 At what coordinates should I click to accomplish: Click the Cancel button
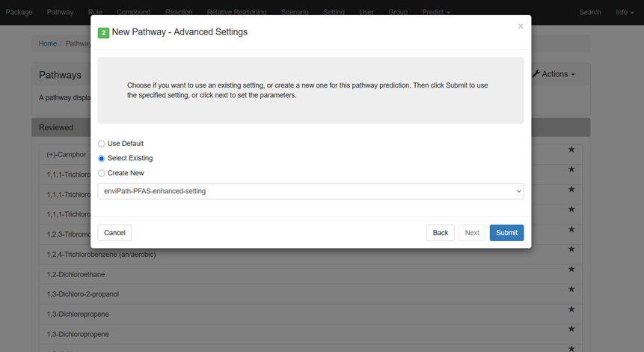click(x=114, y=233)
